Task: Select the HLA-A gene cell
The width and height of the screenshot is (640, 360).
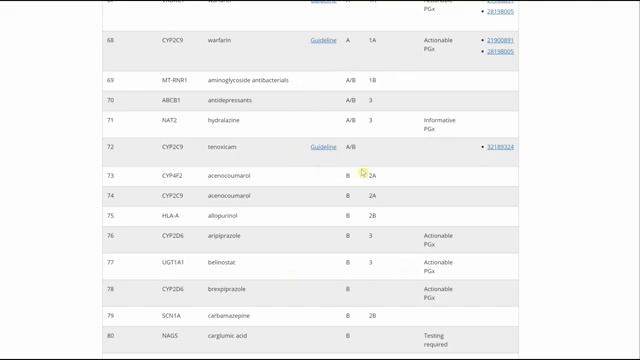Action: [170, 216]
